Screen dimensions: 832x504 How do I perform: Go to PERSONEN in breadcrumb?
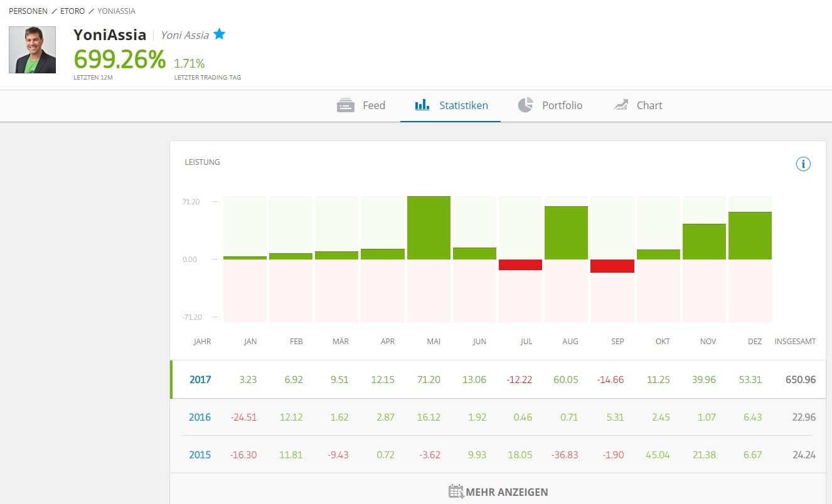tap(28, 11)
